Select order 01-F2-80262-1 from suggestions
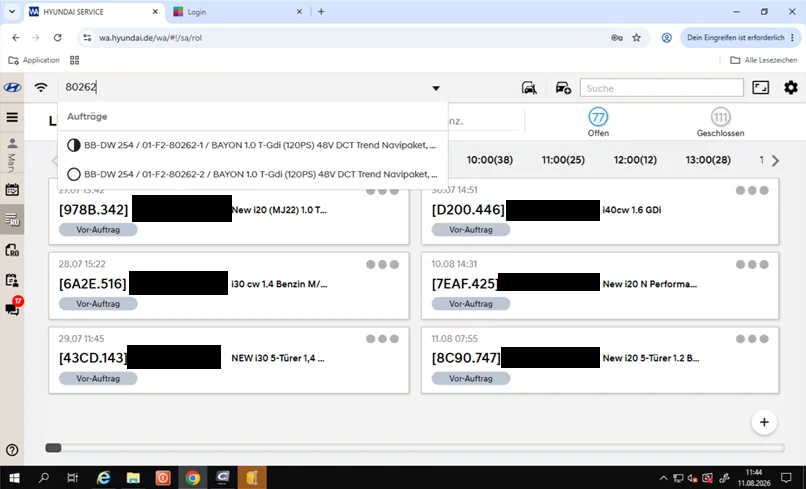Viewport: 806px width, 489px height. (x=253, y=146)
